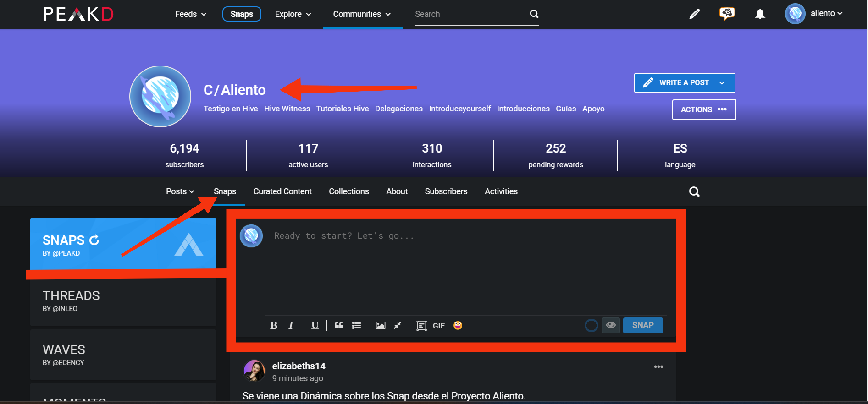Viewport: 868px width, 404px height.
Task: Open the chat messages icon
Action: tap(727, 14)
